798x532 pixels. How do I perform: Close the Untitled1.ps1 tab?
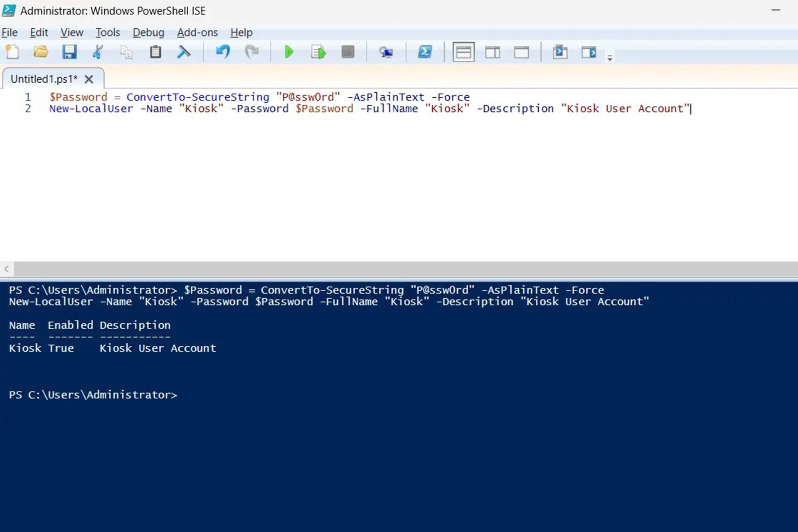[x=89, y=79]
